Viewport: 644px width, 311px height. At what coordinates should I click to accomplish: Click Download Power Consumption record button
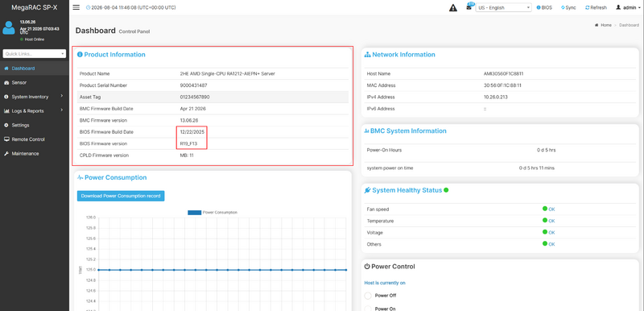pos(121,196)
